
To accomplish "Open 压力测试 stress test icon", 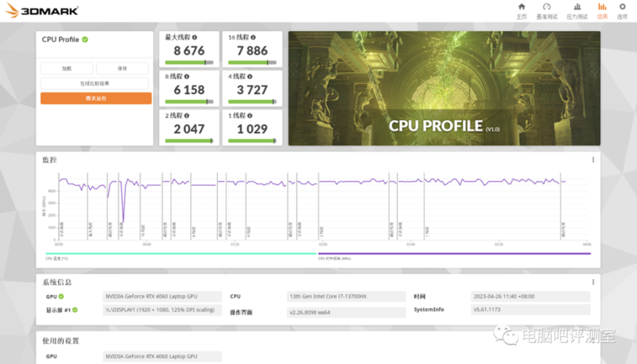I will point(577,7).
